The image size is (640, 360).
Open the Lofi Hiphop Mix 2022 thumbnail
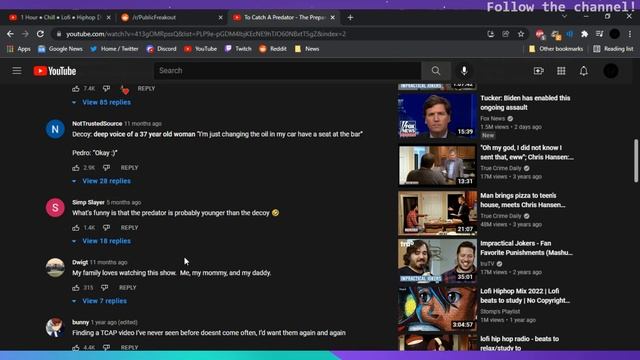pos(438,309)
